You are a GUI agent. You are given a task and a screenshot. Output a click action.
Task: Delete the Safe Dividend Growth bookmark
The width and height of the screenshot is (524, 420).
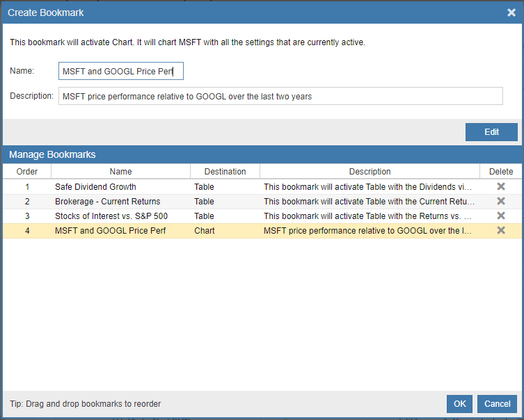[x=501, y=186]
